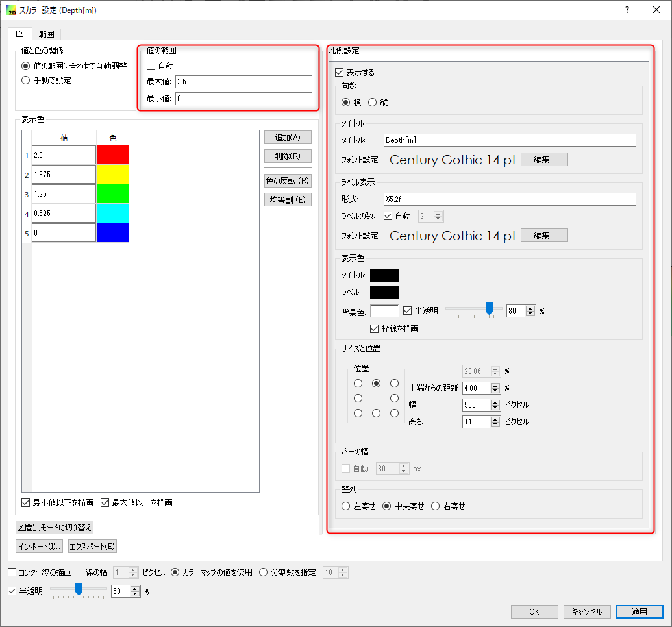672x627 pixels.
Task: Select the bottom-right legend position
Action: [x=394, y=413]
